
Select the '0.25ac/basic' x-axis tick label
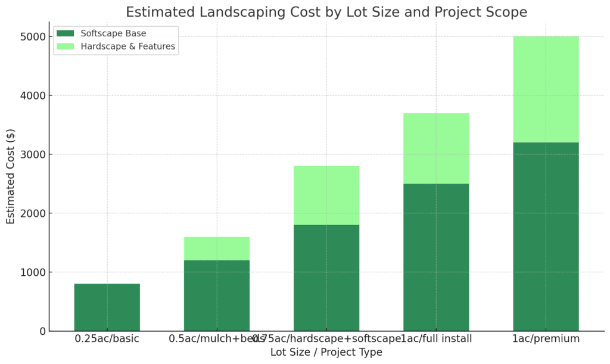pyautogui.click(x=107, y=339)
